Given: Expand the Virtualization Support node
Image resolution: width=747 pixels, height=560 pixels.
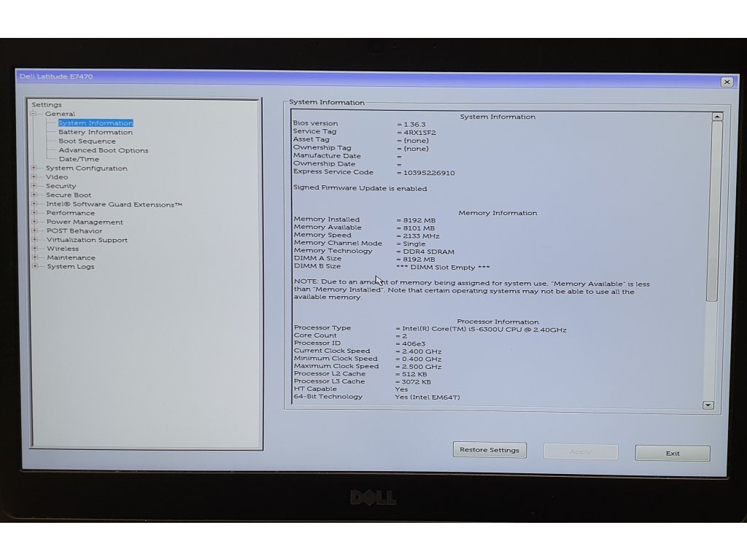Looking at the screenshot, I should tap(34, 239).
